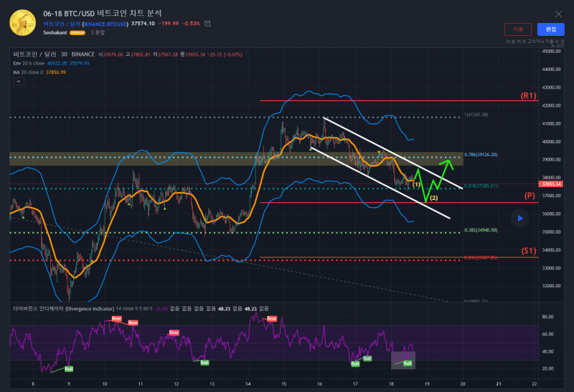Screen dimensions: 574x392
Task: Open the Seohakant author profile link
Action: [57, 32]
